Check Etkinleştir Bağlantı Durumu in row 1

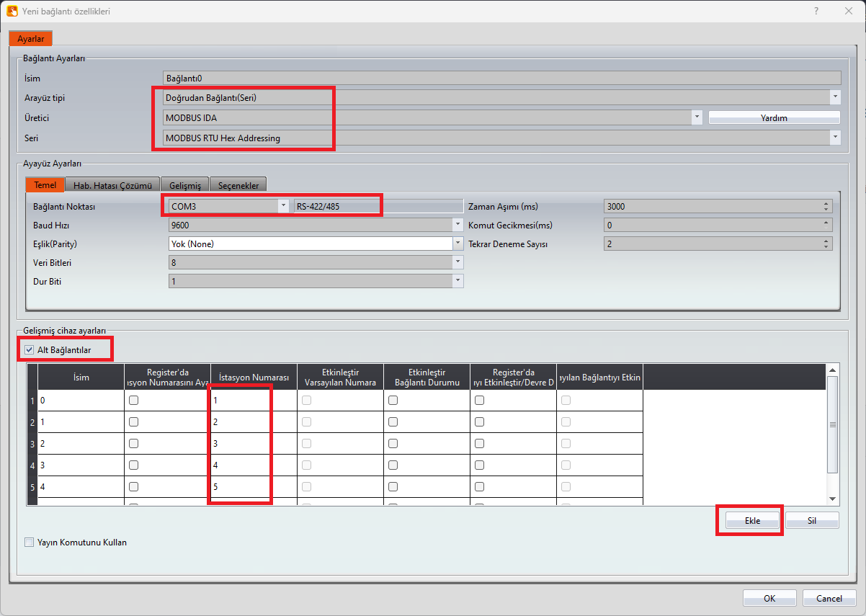(393, 401)
